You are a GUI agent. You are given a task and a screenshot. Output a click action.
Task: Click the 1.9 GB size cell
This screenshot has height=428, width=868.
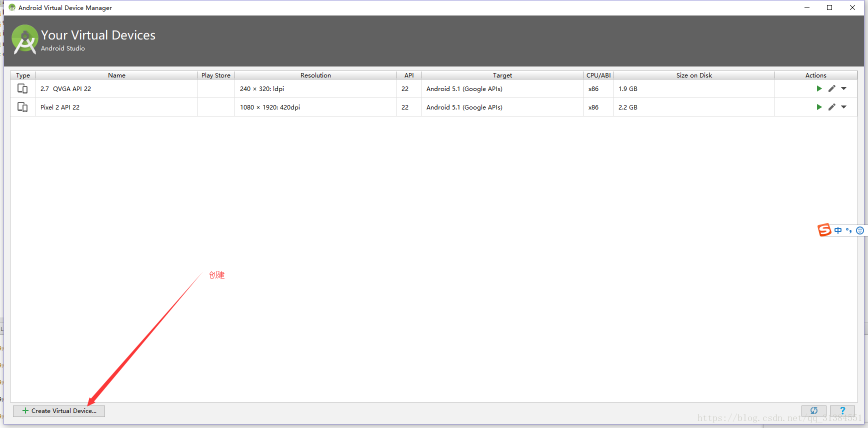pos(694,88)
